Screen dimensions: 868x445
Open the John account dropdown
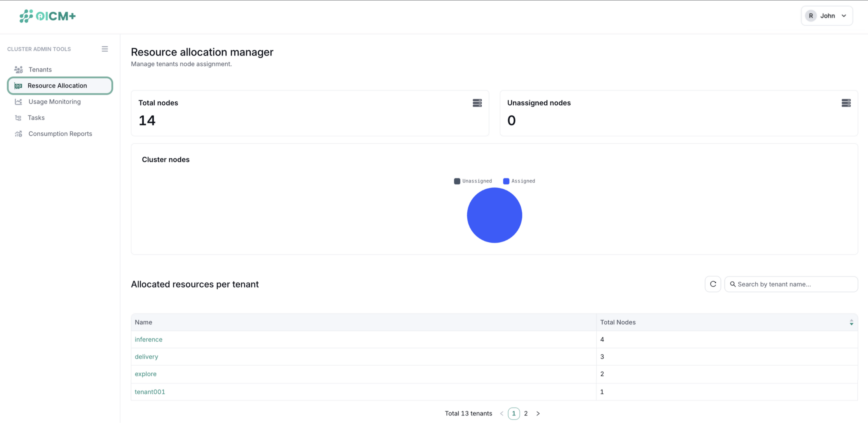(x=844, y=16)
